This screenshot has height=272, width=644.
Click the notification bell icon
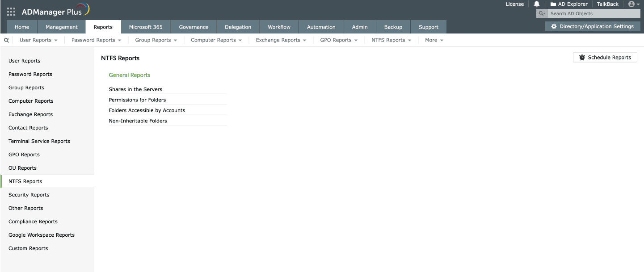pyautogui.click(x=536, y=4)
